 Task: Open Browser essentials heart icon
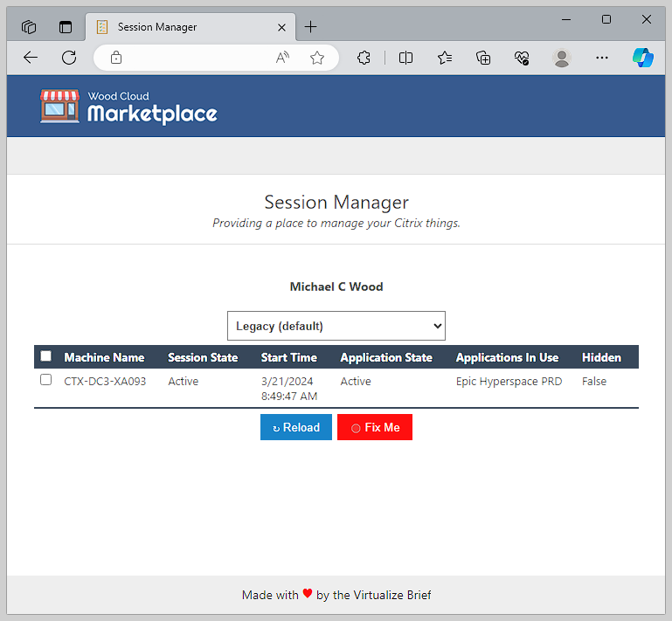click(x=522, y=58)
